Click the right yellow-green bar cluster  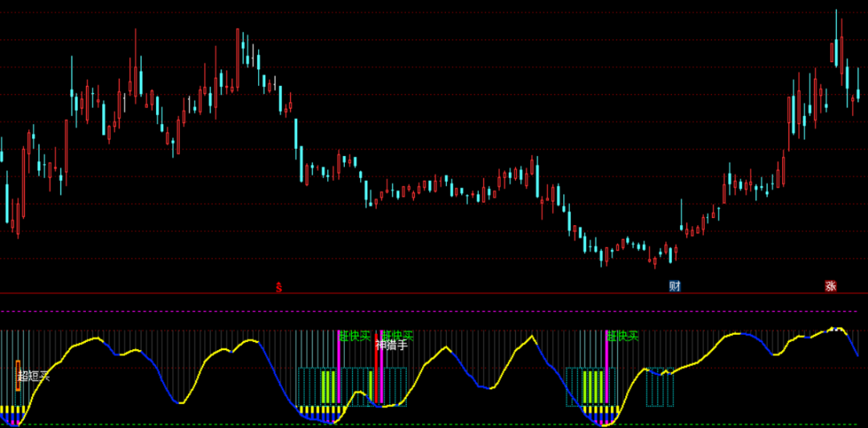pos(592,386)
